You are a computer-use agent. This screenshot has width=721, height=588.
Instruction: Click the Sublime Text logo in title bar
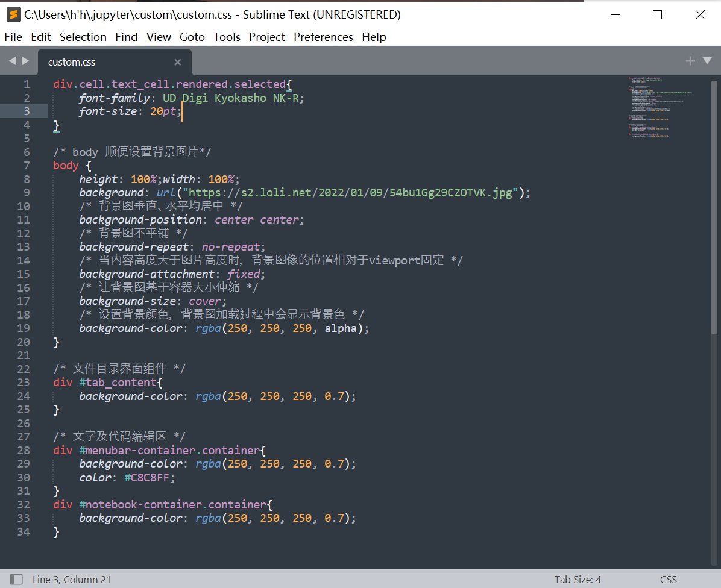[13, 14]
